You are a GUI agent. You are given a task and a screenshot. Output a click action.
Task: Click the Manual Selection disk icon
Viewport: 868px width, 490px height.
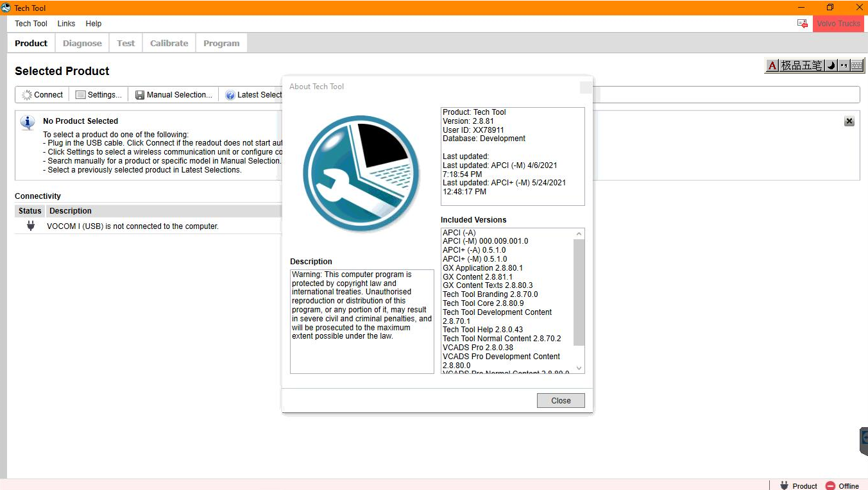click(140, 94)
